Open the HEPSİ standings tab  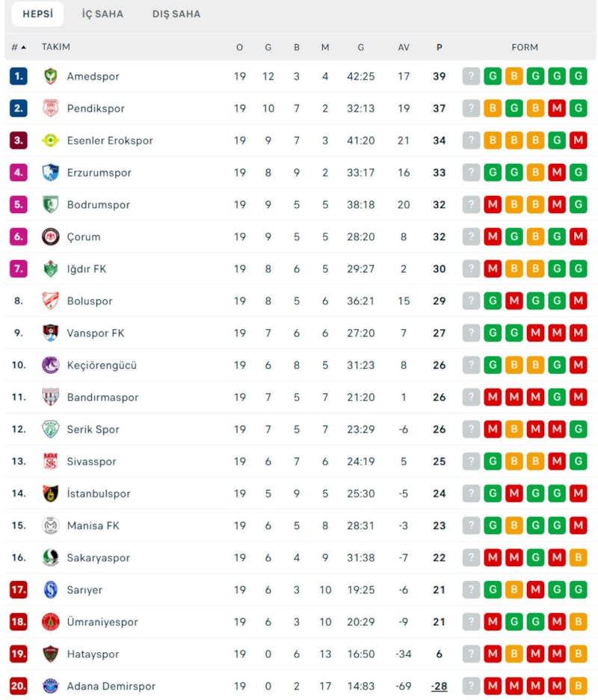pyautogui.click(x=37, y=14)
